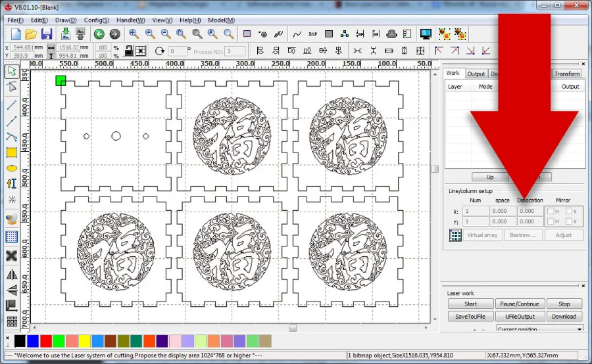Check the Y row Mirror H checkbox

[x=551, y=222]
